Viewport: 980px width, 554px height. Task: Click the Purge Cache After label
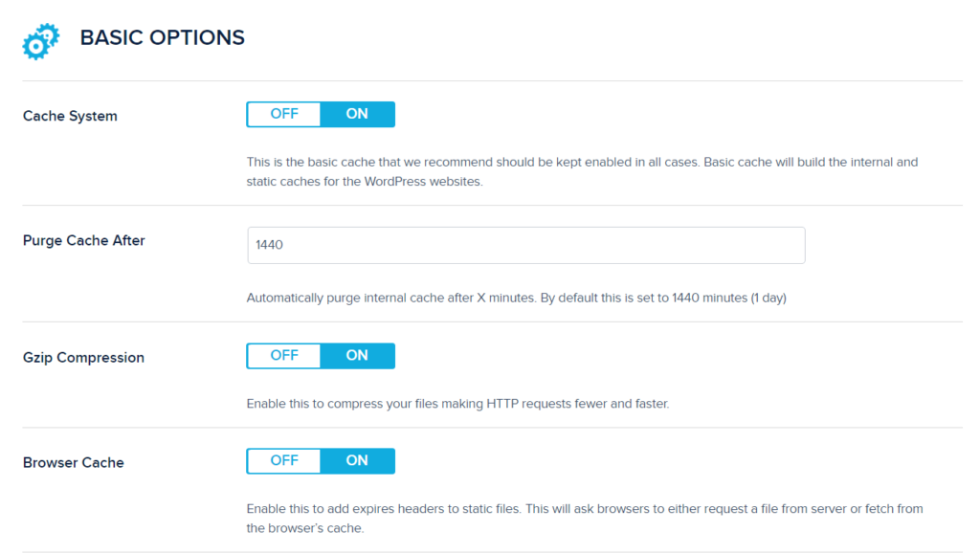coord(84,241)
